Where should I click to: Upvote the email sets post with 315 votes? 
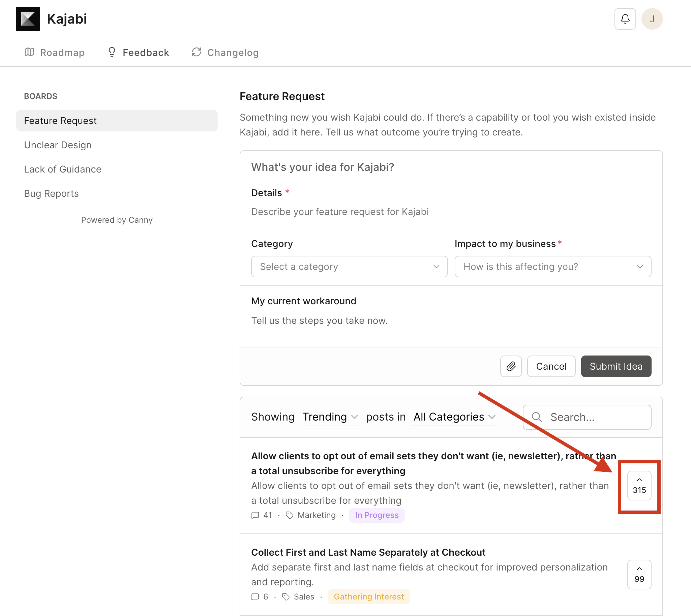639,485
